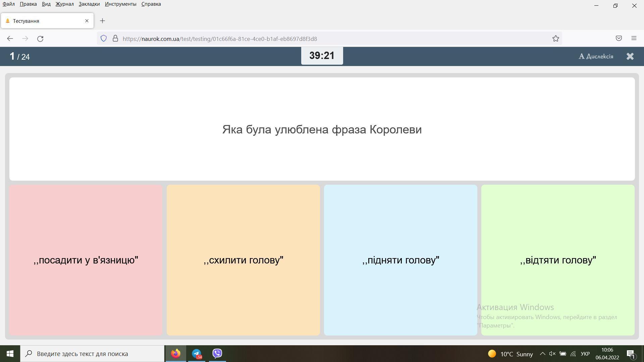Open the Pocket save icon
The image size is (644, 362).
coord(619,39)
